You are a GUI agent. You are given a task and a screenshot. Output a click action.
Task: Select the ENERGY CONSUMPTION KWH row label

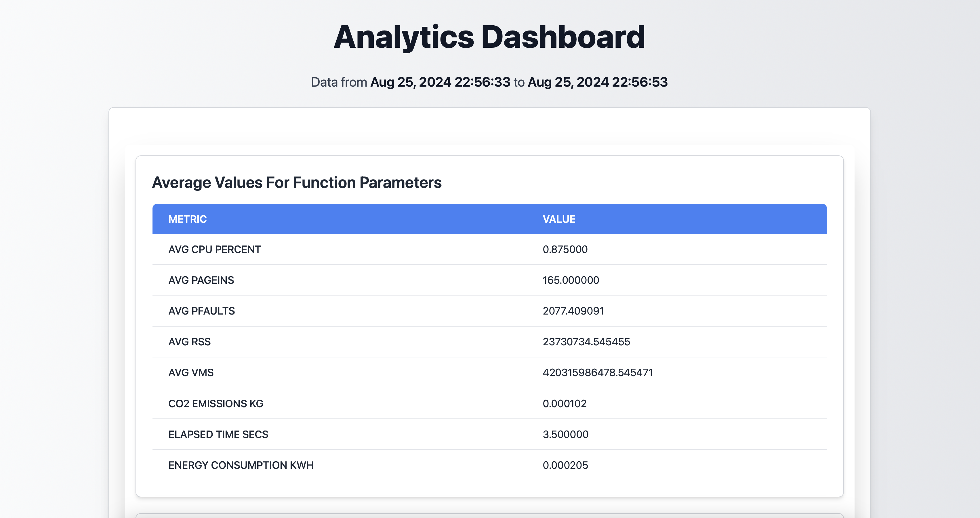click(x=241, y=465)
